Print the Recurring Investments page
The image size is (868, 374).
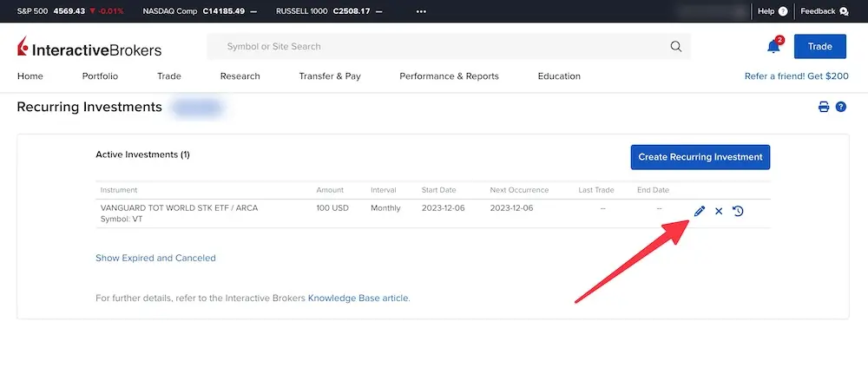824,107
